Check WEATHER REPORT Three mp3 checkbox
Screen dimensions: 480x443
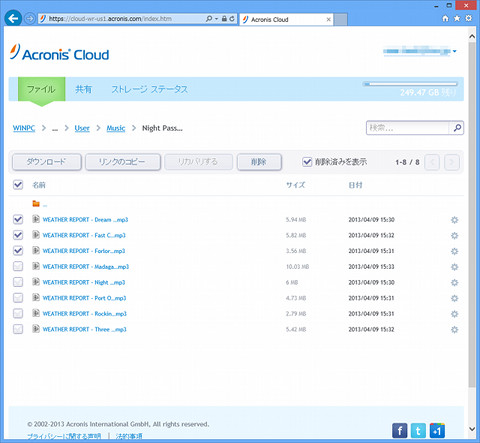18,329
